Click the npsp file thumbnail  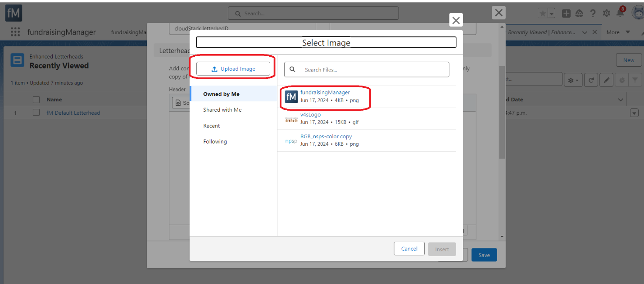click(291, 141)
